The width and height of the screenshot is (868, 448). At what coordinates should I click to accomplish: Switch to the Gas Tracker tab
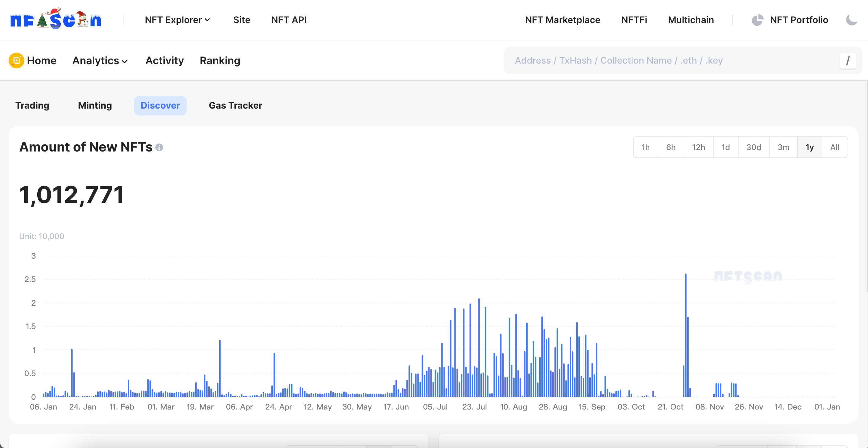point(235,105)
